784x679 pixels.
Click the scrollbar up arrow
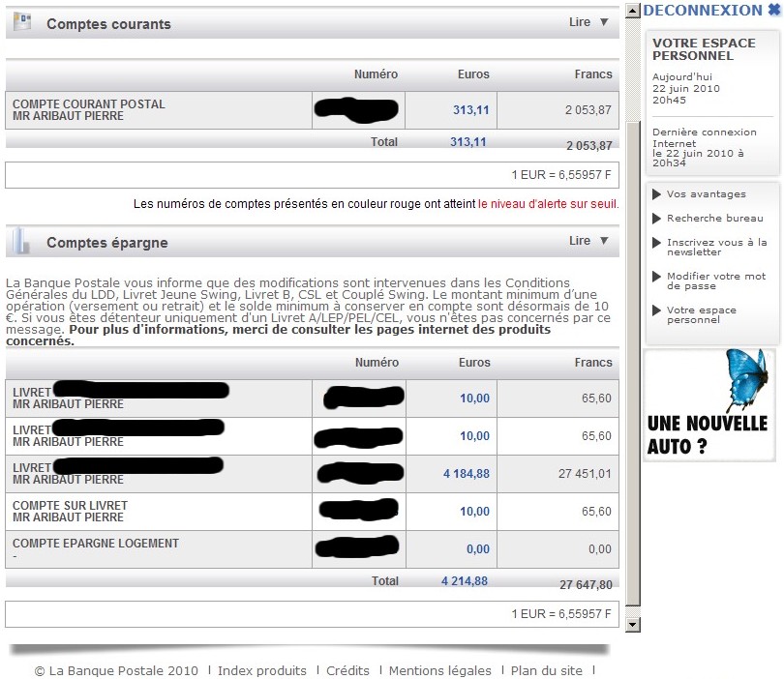[632, 11]
